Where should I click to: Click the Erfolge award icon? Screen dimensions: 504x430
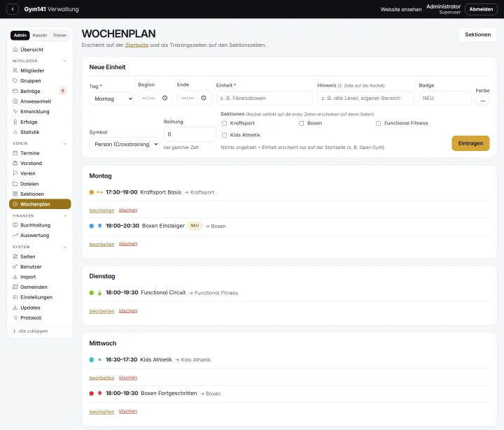[x=15, y=122]
